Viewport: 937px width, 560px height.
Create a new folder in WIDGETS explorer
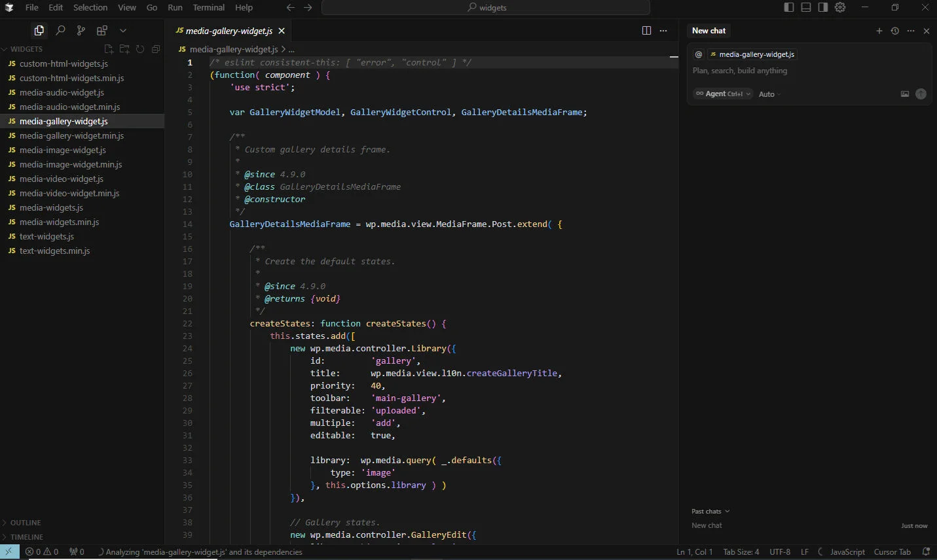[x=124, y=48]
